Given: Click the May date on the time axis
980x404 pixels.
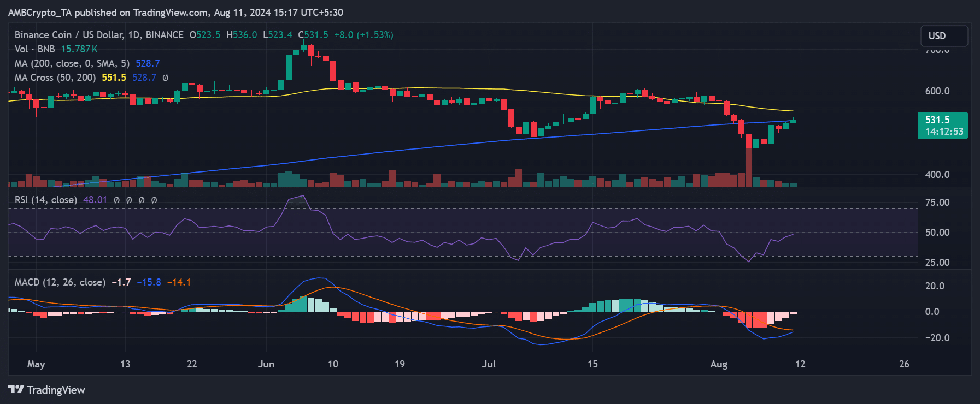Looking at the screenshot, I should click(36, 364).
